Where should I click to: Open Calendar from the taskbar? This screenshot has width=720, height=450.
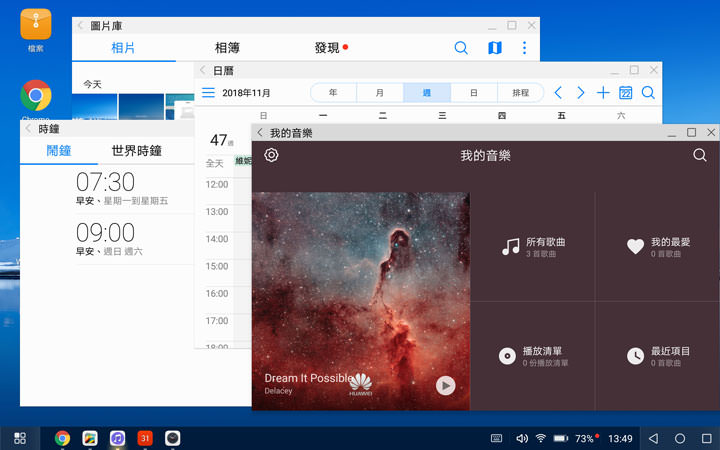coord(145,438)
